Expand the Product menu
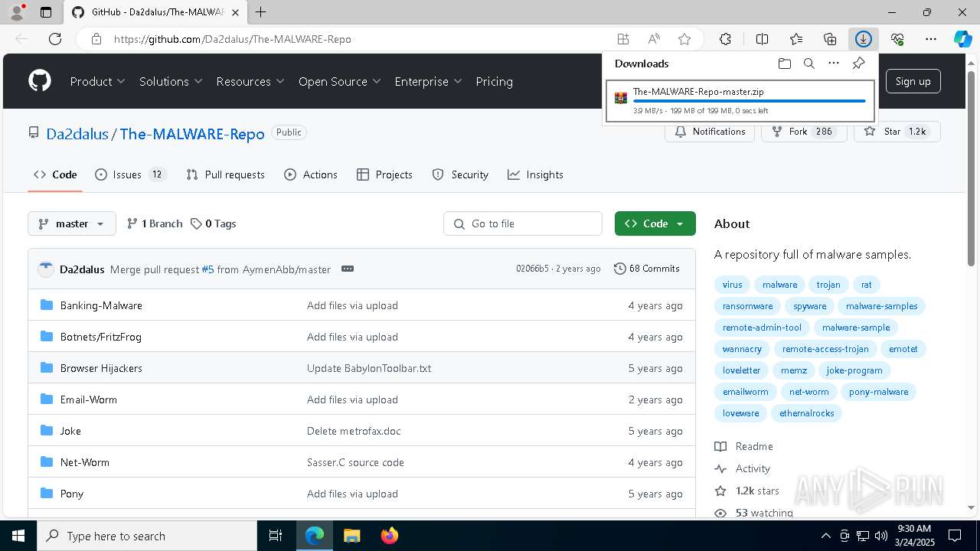The width and height of the screenshot is (980, 551). tap(97, 81)
